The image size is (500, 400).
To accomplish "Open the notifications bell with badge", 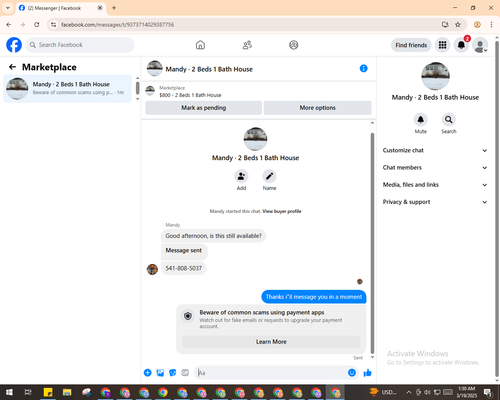I will point(461,45).
